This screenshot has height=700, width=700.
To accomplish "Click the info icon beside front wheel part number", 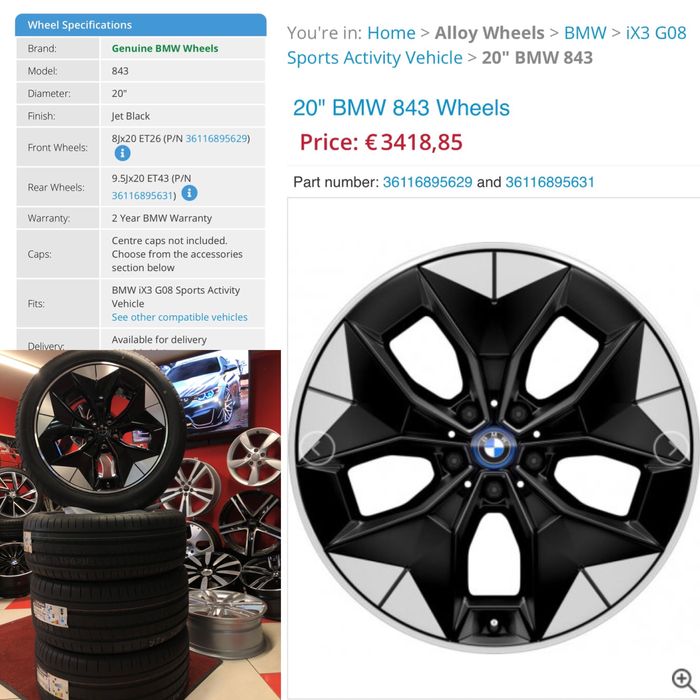I will pos(122,153).
